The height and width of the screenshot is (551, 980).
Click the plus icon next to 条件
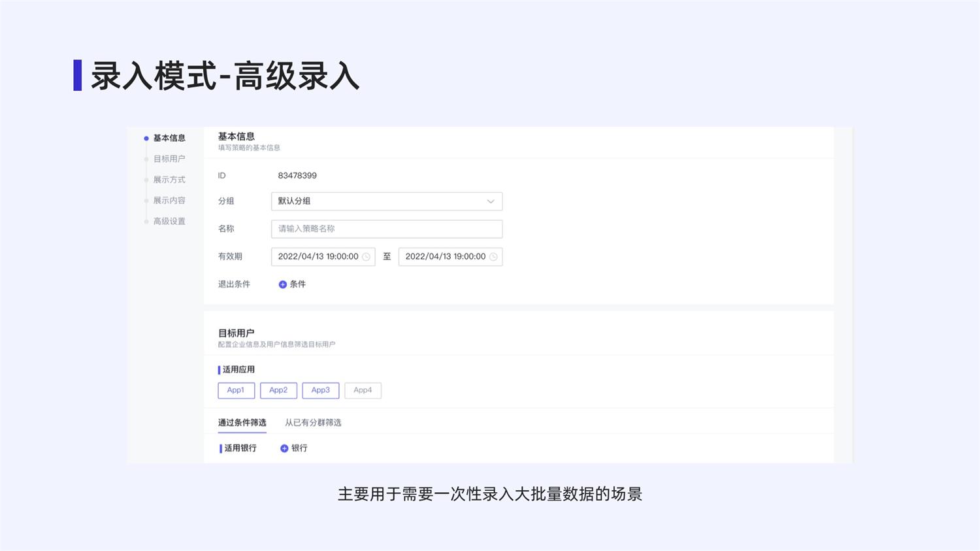[x=283, y=284]
